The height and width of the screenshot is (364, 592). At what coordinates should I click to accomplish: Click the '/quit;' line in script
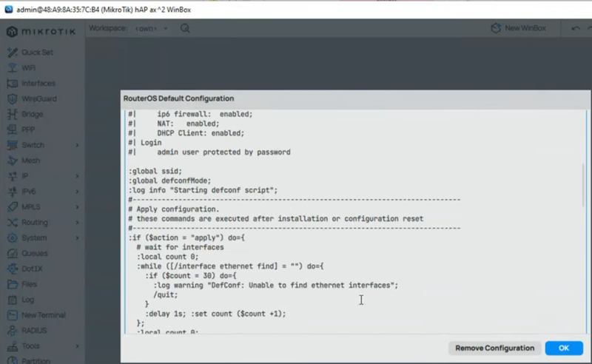(x=165, y=294)
